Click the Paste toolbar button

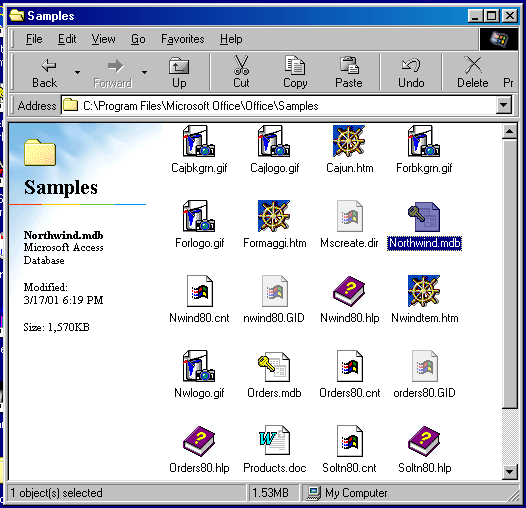[x=349, y=72]
